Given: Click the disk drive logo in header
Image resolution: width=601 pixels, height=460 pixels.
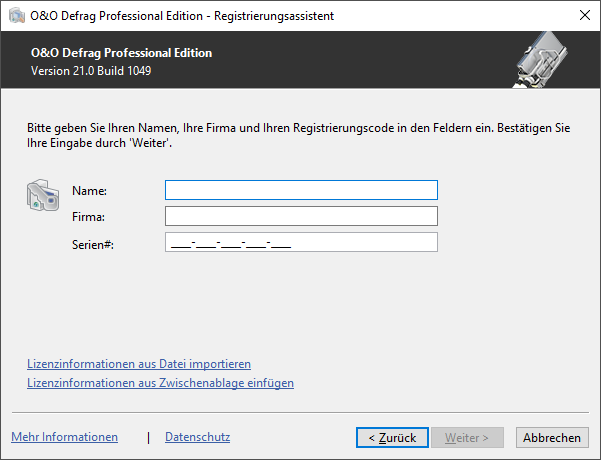Looking at the screenshot, I should (x=540, y=60).
